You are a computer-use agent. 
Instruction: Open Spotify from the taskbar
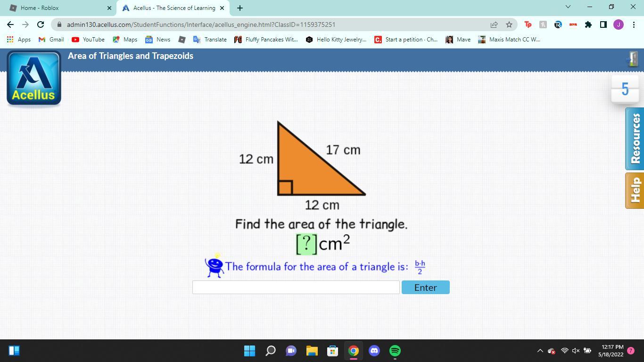[x=395, y=351]
